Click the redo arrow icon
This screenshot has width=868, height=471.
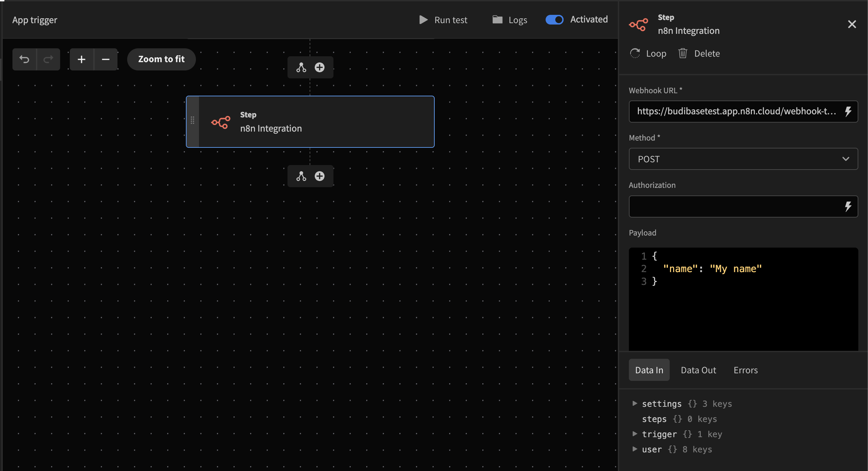pos(48,59)
